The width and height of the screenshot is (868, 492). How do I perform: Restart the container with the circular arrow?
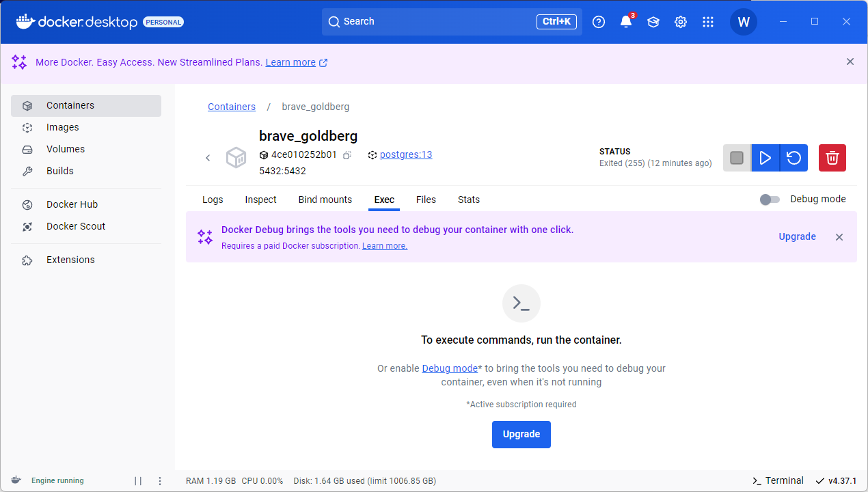794,158
